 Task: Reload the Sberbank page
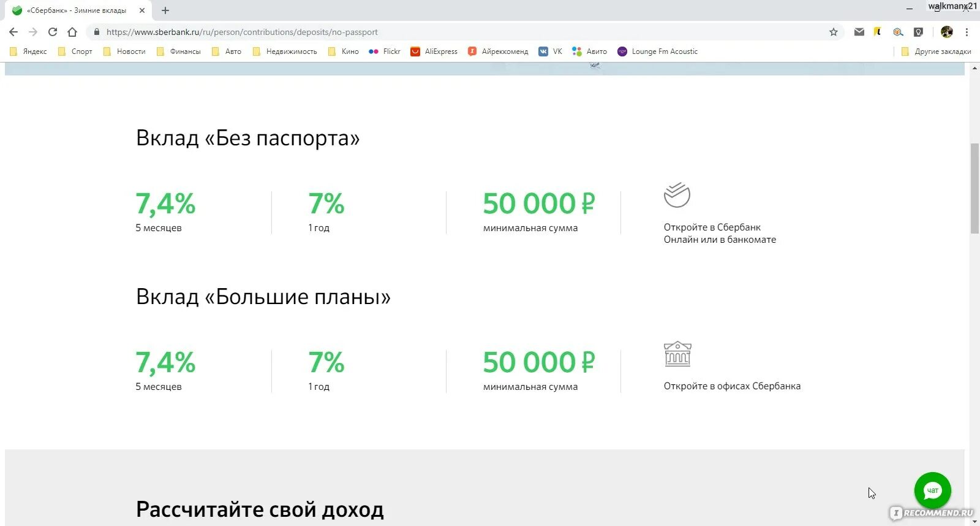[x=53, y=32]
